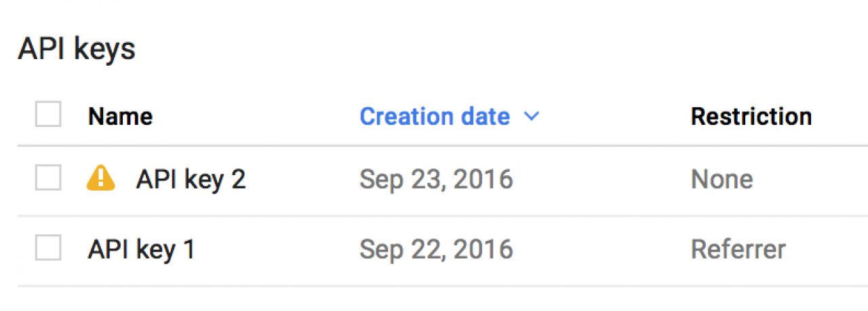Viewport: 868px width, 311px height.
Task: Open API key 2 details
Action: point(191,179)
